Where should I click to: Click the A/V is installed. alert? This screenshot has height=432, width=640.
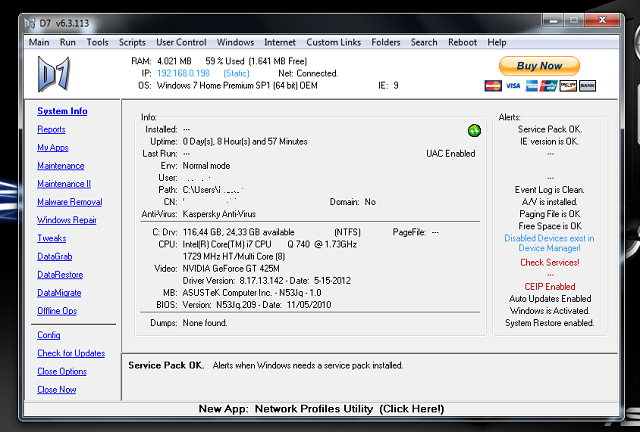[549, 202]
